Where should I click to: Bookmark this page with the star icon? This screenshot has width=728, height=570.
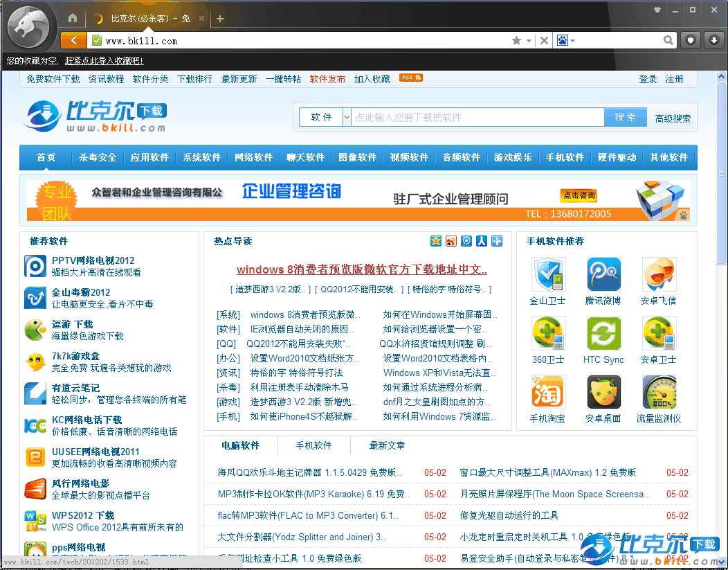click(516, 41)
